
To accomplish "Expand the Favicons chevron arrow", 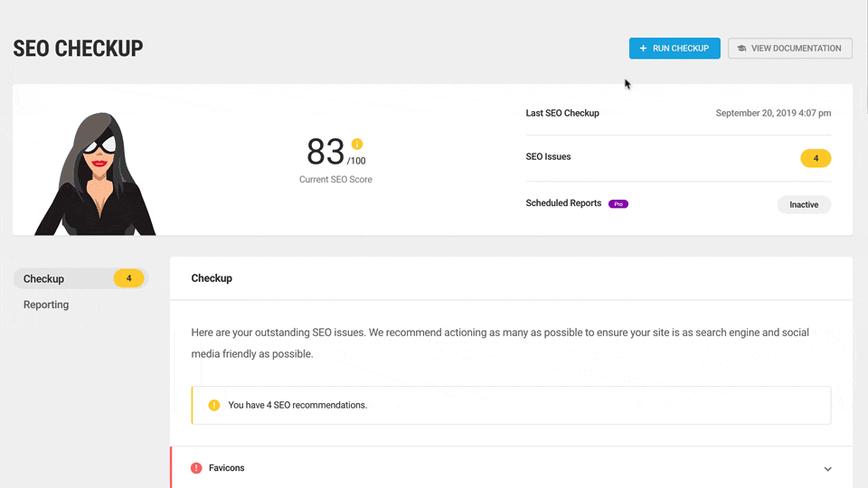I will pos(828,469).
